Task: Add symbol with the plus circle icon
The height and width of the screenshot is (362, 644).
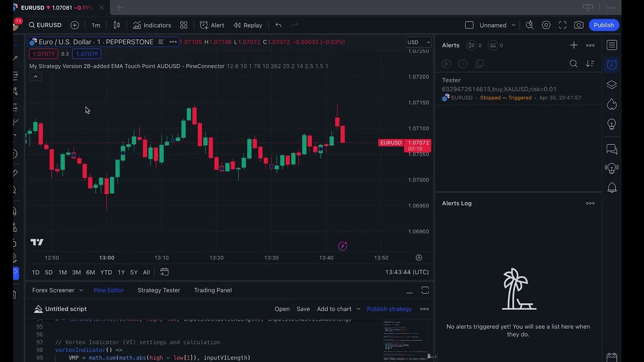Action: (x=74, y=25)
